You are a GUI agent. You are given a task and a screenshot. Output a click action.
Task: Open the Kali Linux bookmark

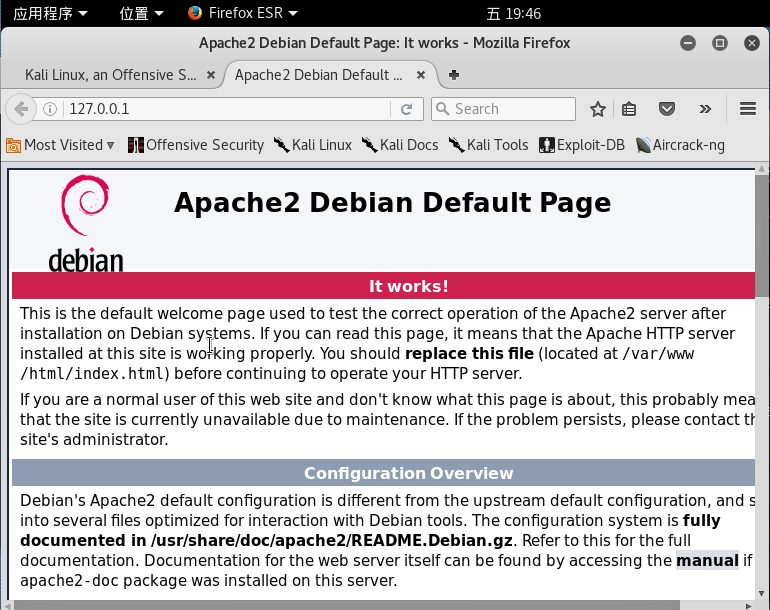pyautogui.click(x=313, y=145)
